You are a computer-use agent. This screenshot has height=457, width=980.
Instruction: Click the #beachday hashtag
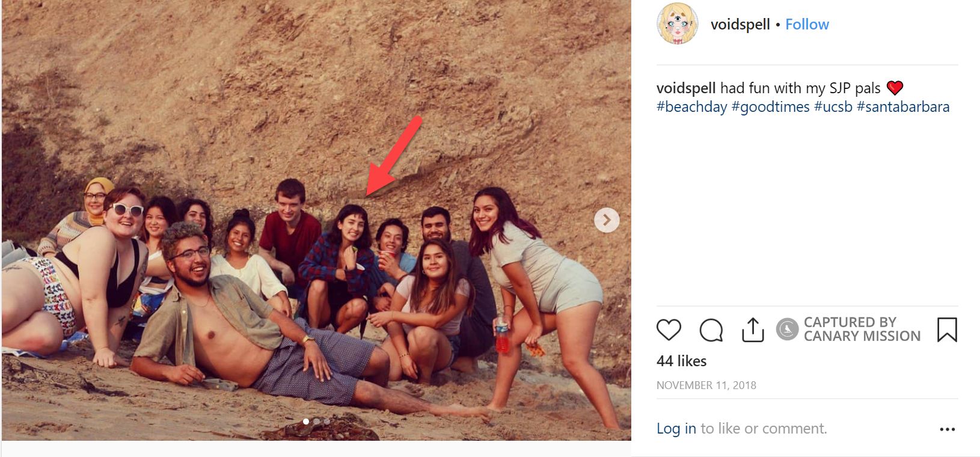coord(690,106)
